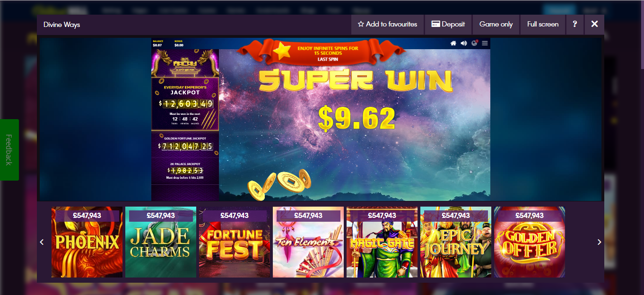Open the question mark help button
The width and height of the screenshot is (644, 295).
point(574,24)
